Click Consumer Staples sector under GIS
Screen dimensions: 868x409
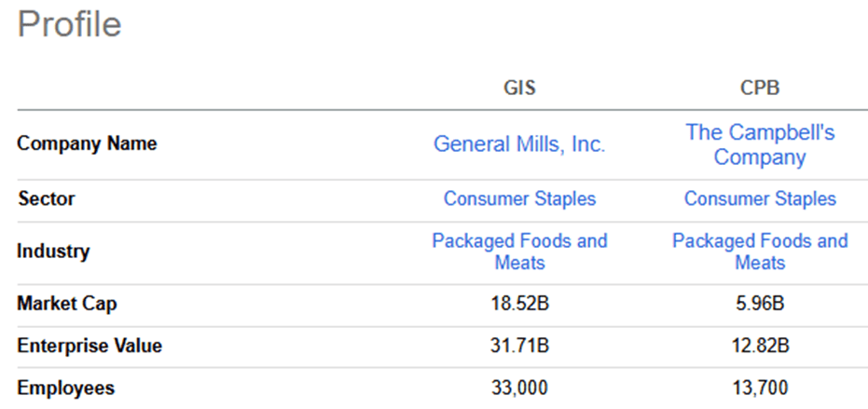pos(519,198)
